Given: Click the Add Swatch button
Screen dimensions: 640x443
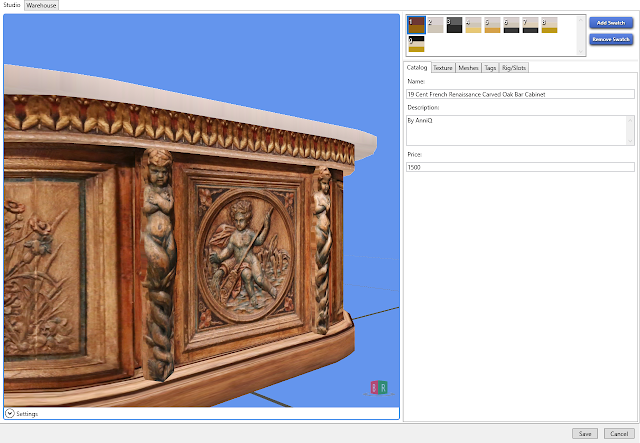Looking at the screenshot, I should (611, 23).
